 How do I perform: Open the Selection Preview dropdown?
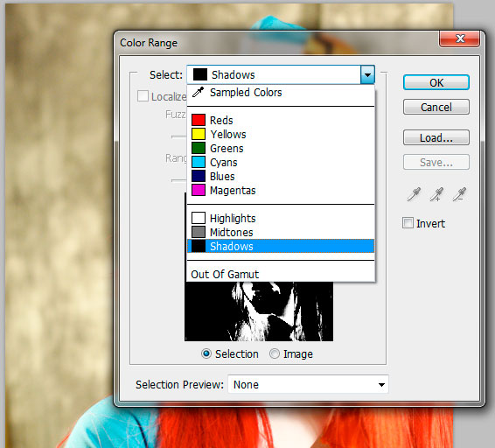(308, 384)
